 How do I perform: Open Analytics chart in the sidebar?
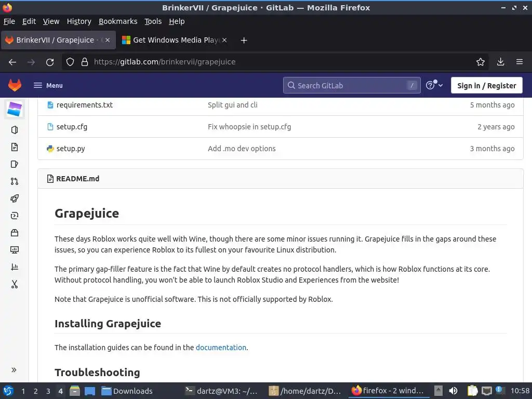pos(14,267)
